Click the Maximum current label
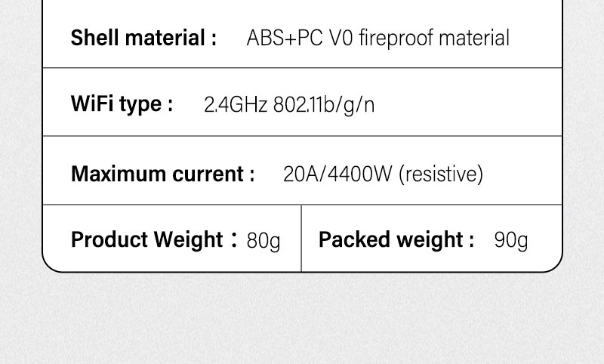Viewport: 604px width, 364px height. pos(163,174)
